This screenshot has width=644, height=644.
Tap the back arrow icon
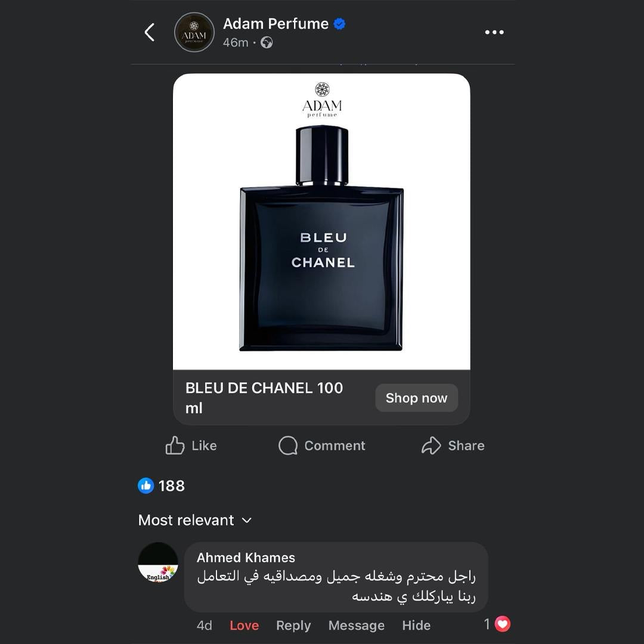(x=150, y=32)
